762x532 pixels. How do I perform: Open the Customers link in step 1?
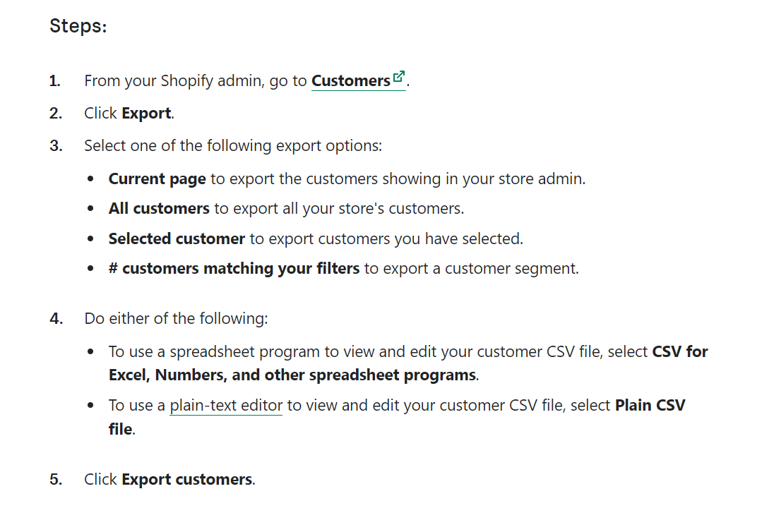[x=350, y=81]
